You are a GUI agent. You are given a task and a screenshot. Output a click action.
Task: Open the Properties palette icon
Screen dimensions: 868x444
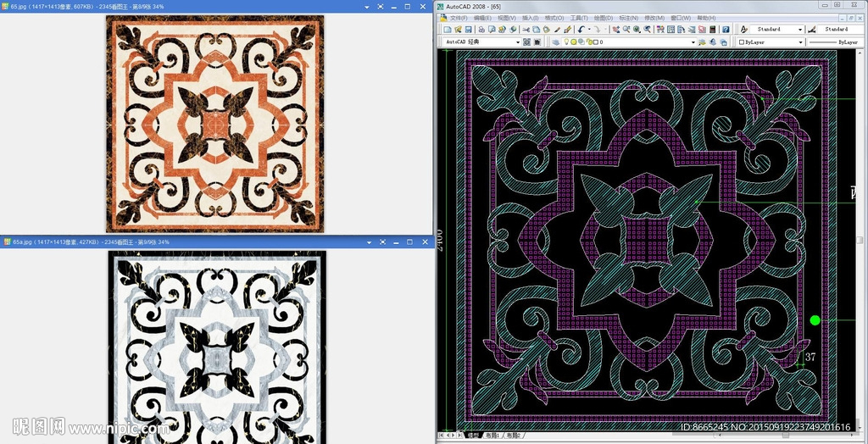pos(660,30)
